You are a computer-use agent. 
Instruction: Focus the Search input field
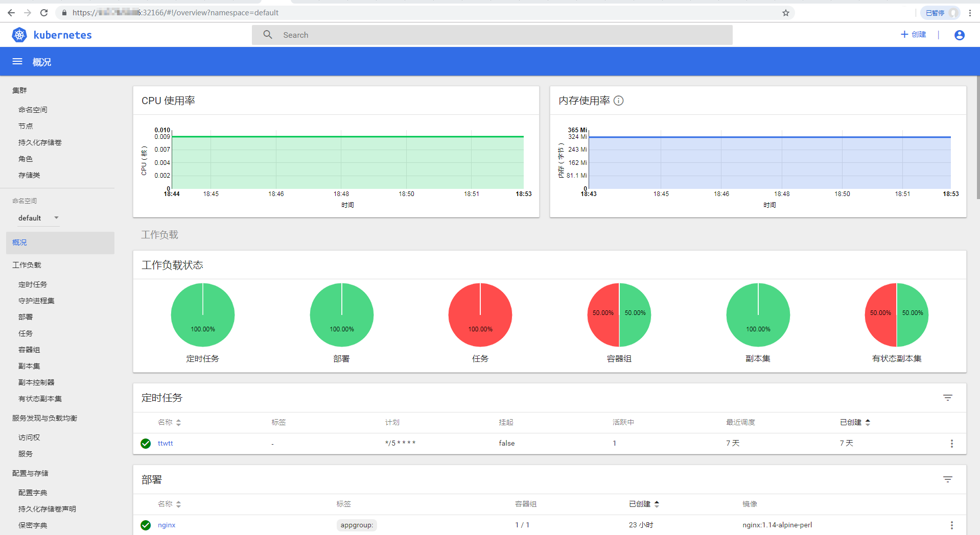[492, 35]
